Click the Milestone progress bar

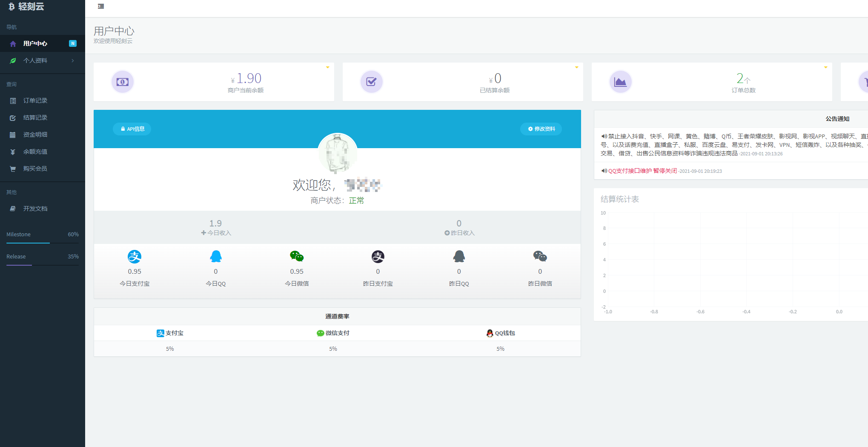43,243
